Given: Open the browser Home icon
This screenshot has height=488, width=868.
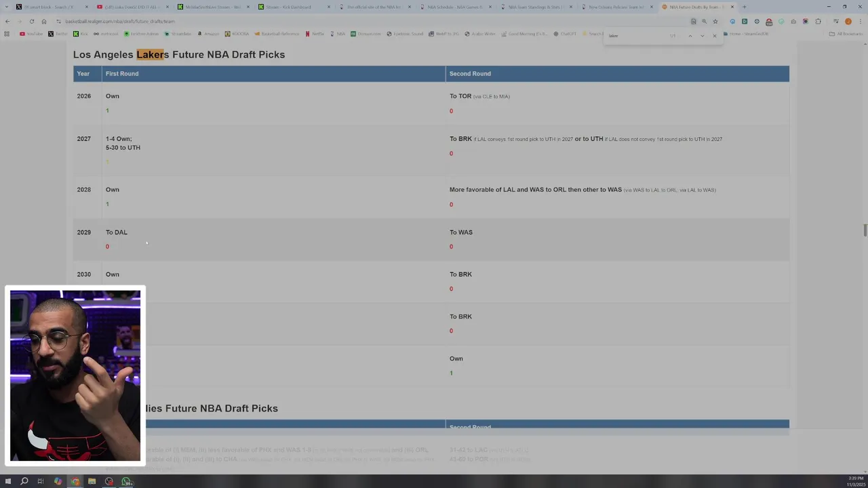Looking at the screenshot, I should pyautogui.click(x=43, y=21).
